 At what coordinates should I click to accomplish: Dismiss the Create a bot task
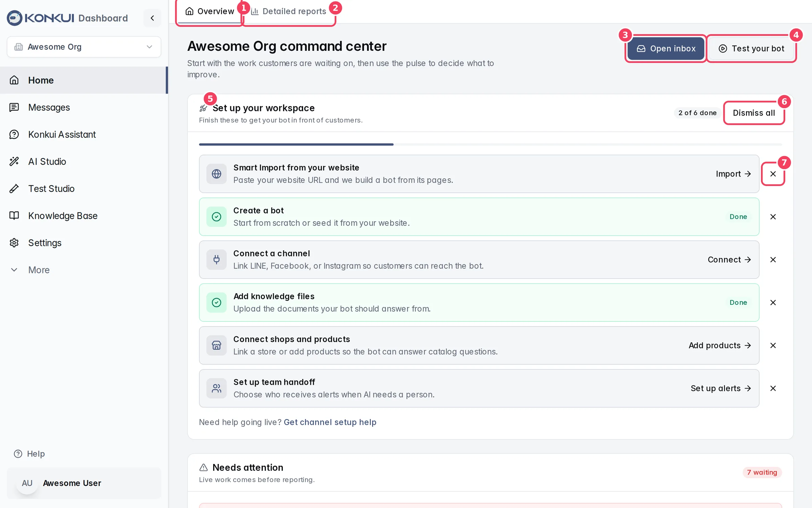tap(773, 217)
